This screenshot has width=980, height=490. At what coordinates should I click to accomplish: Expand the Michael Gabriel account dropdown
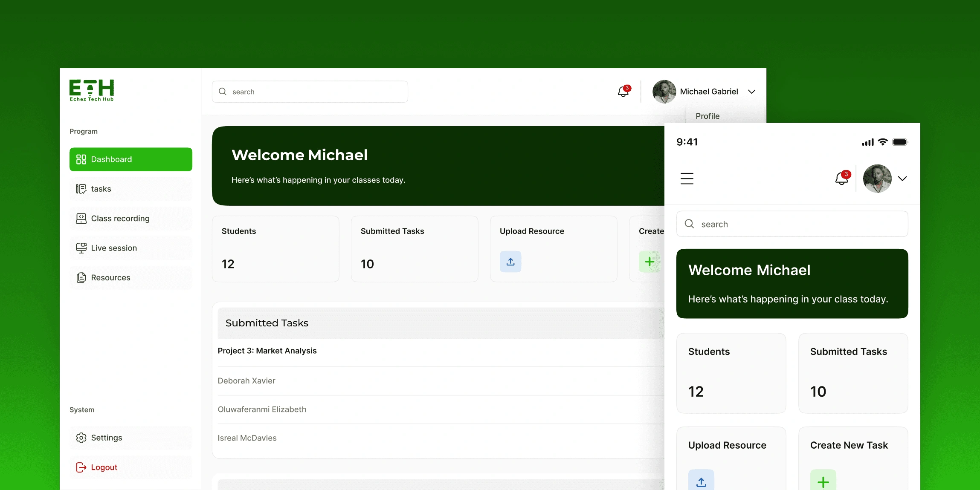pyautogui.click(x=752, y=92)
